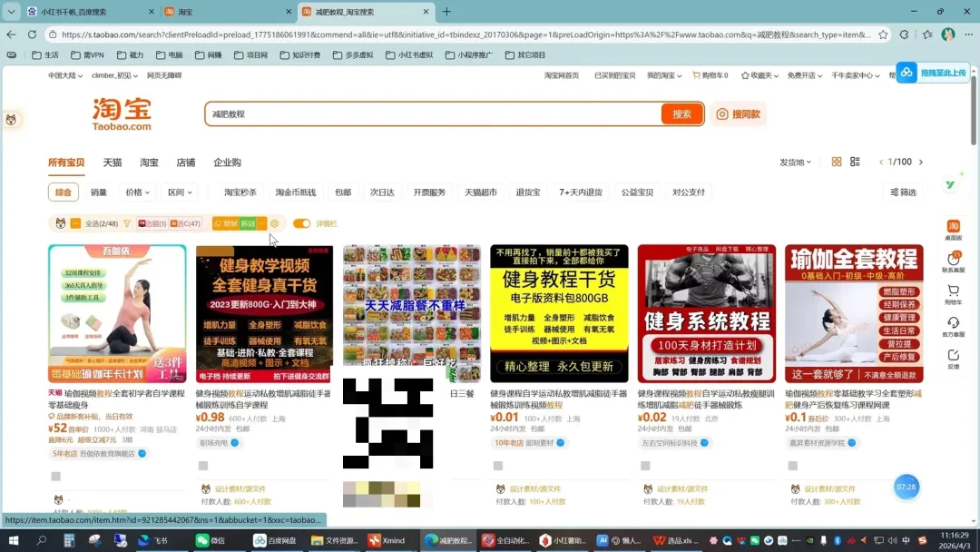This screenshot has height=552, width=980.
Task: Expand the 价格 sort dropdown
Action: click(x=138, y=192)
